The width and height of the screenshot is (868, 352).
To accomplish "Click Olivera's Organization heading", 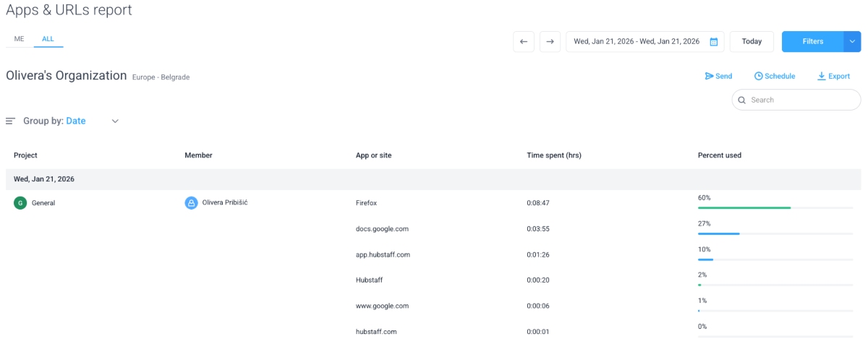I will tap(67, 75).
